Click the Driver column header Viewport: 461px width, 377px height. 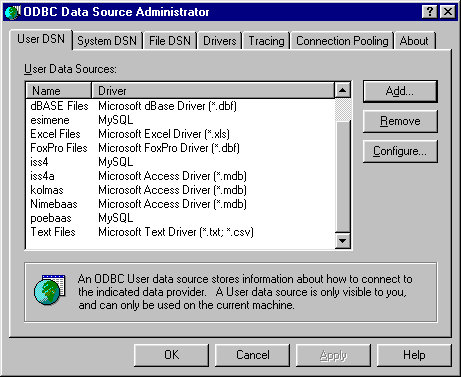tap(213, 91)
